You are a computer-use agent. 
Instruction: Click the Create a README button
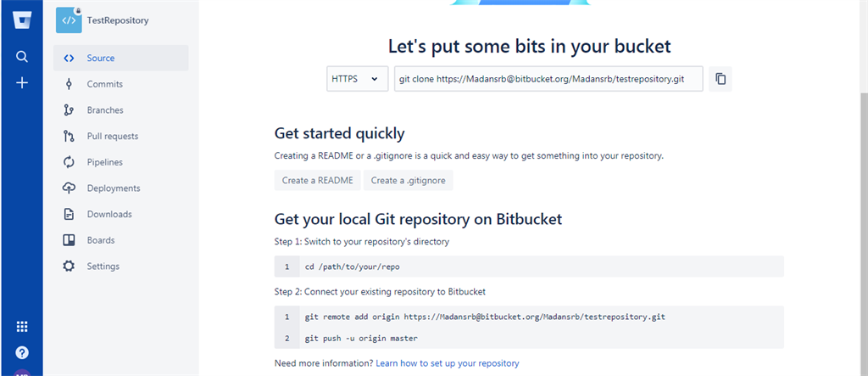[x=317, y=180]
